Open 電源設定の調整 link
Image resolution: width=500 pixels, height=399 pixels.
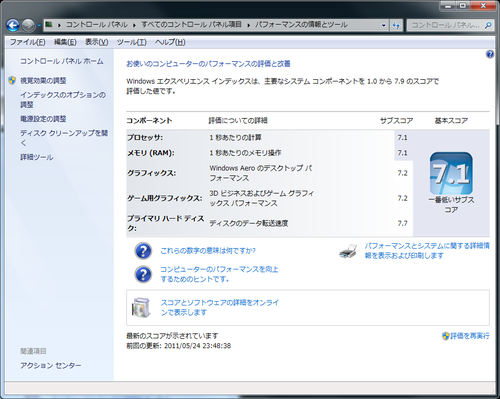(43, 119)
